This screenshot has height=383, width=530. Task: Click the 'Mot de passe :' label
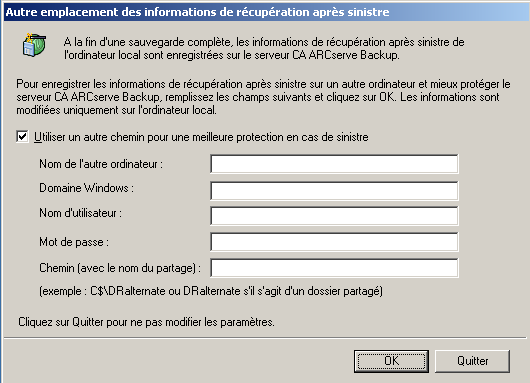tap(74, 242)
